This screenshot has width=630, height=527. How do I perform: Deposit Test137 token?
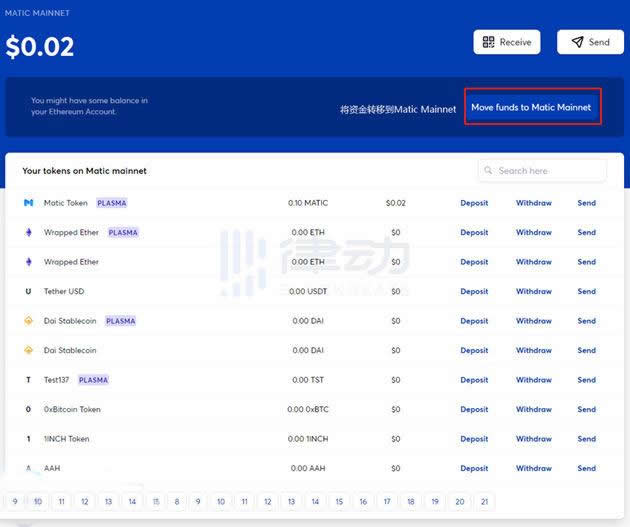474,380
